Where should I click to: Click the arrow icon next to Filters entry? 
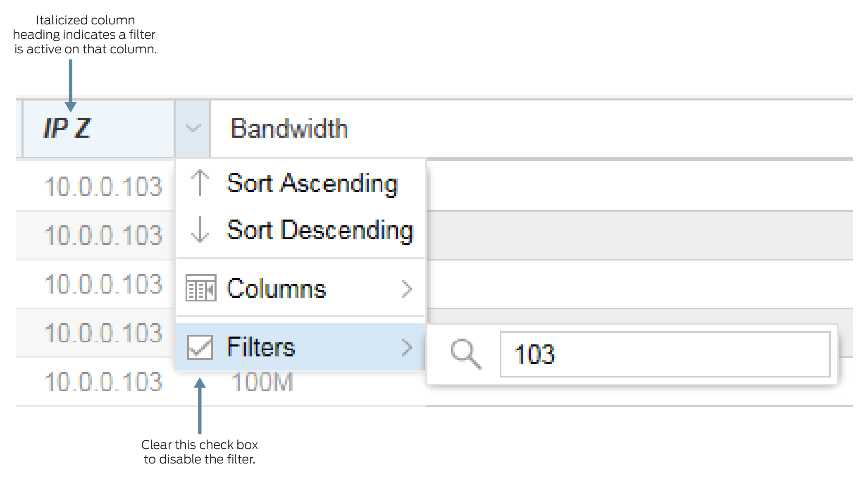tap(407, 348)
